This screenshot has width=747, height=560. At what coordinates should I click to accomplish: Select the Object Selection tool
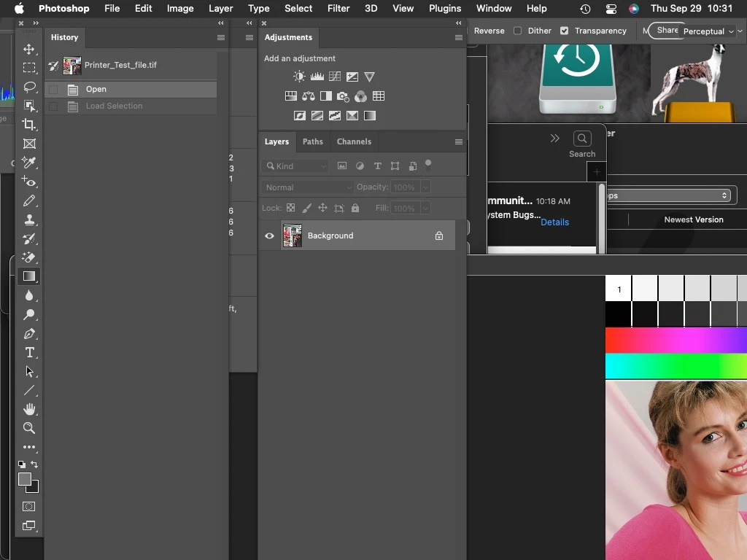pos(29,106)
